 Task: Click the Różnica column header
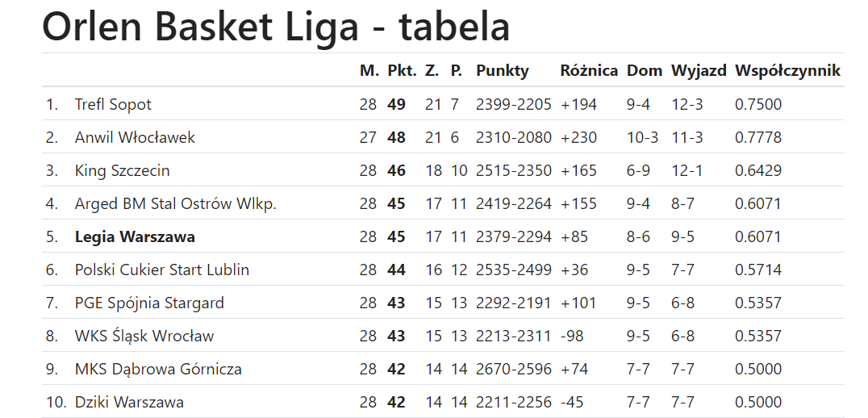pyautogui.click(x=589, y=70)
